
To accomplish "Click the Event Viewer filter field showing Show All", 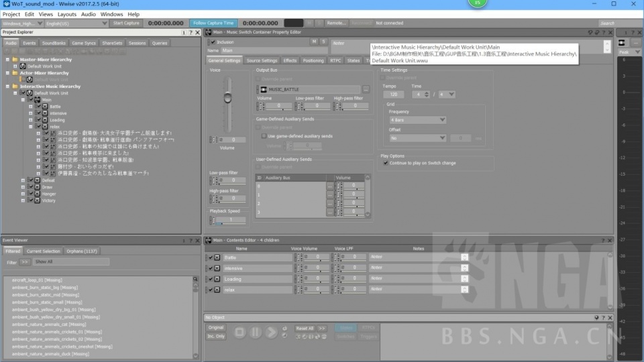I will (71, 262).
